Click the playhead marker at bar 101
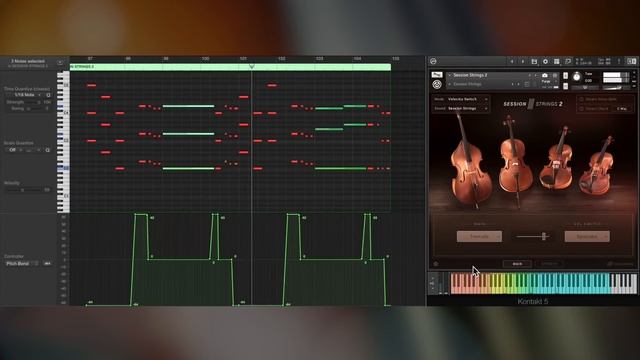This screenshot has width=640, height=360. pyautogui.click(x=251, y=66)
